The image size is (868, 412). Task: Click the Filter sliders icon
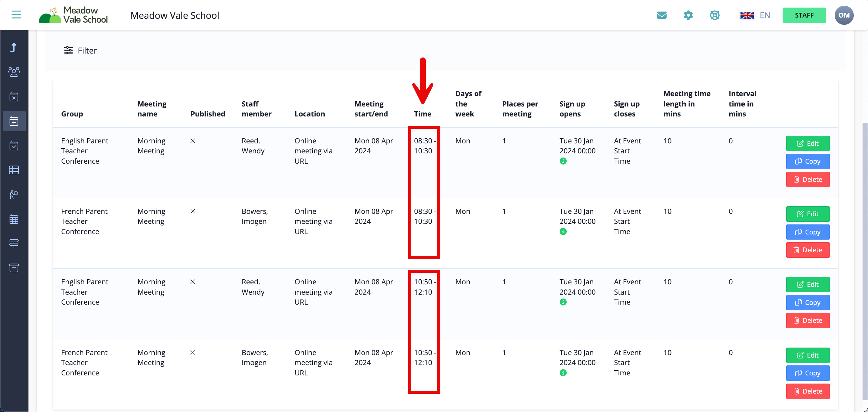[x=68, y=51]
